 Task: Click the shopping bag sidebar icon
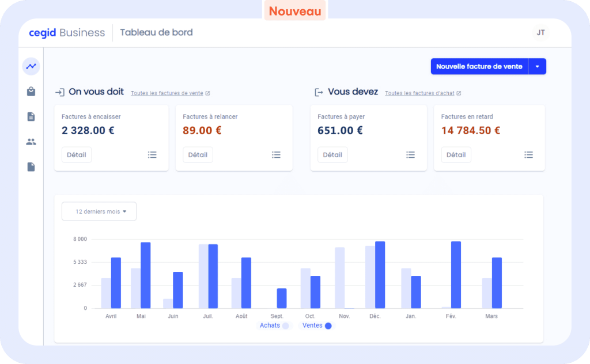[x=31, y=92]
